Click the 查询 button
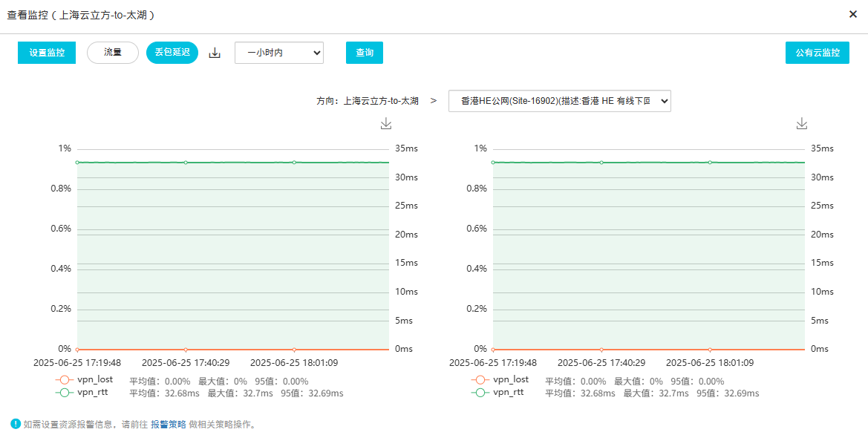Viewport: 868px width, 435px height. [x=365, y=53]
